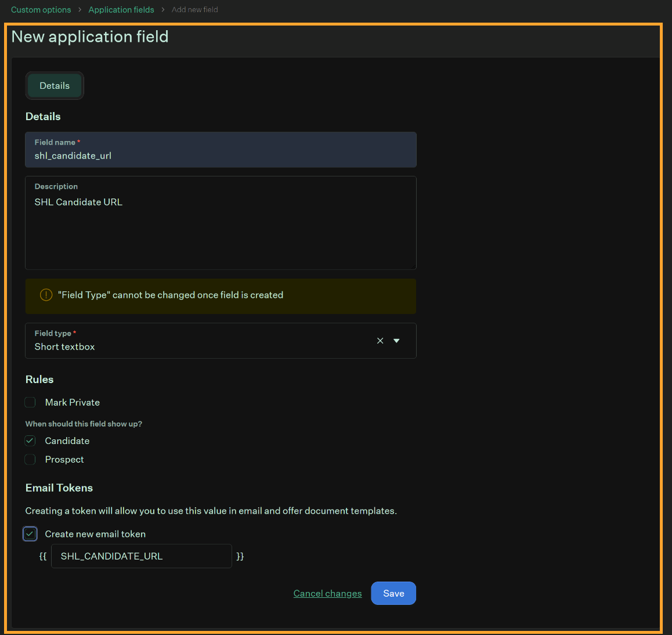672x635 pixels.
Task: Toggle Create new email token checkbox
Action: tap(30, 534)
